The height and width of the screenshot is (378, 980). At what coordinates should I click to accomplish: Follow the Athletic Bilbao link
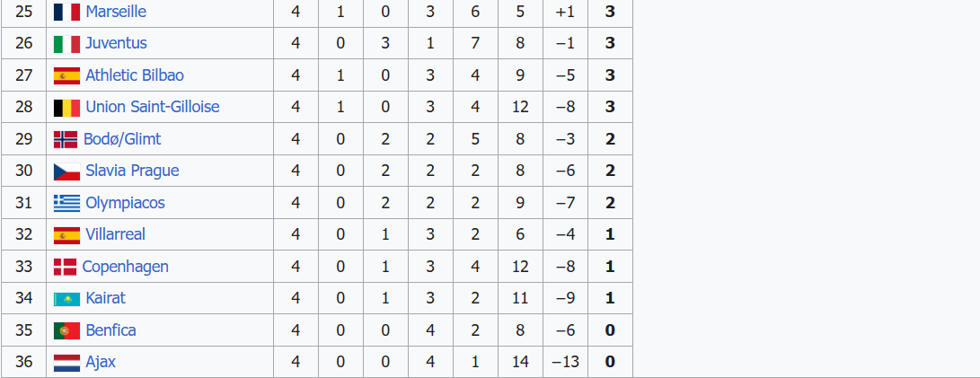pos(135,75)
